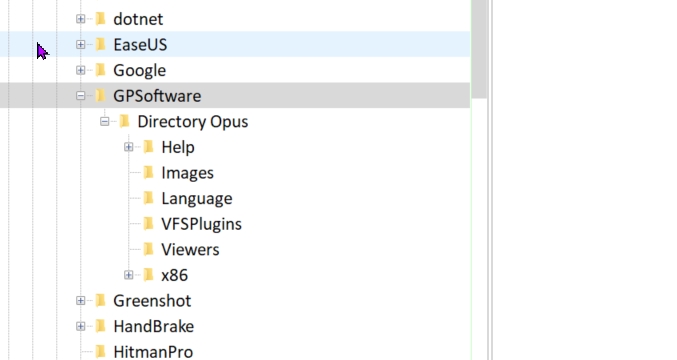Click the dotnet folder icon
The image size is (677, 360).
pyautogui.click(x=101, y=19)
